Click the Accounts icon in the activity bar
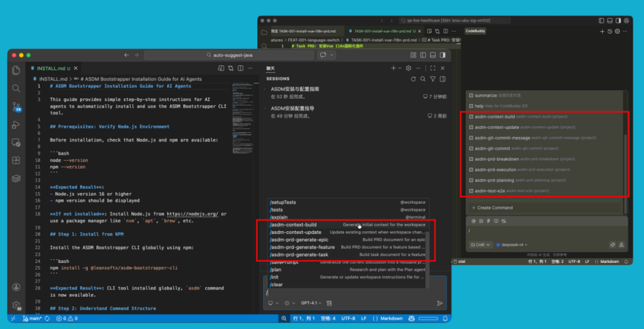Screen dimensions: 644x329 (16, 287)
